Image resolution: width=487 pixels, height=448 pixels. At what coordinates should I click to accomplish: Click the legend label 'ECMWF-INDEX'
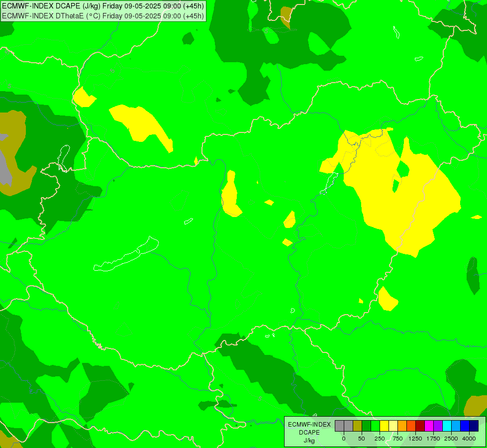tap(309, 425)
